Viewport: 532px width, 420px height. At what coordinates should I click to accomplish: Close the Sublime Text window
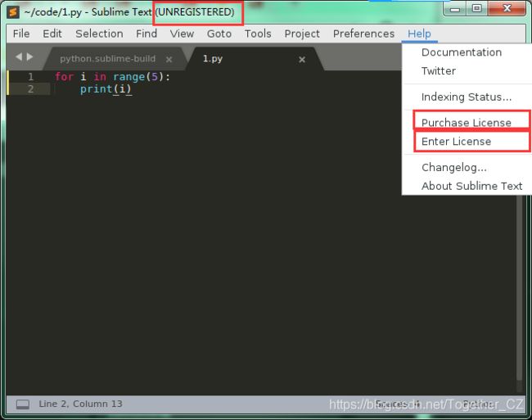click(507, 8)
